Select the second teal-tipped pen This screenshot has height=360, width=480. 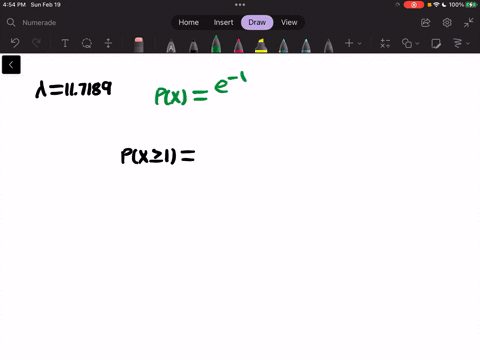[306, 46]
